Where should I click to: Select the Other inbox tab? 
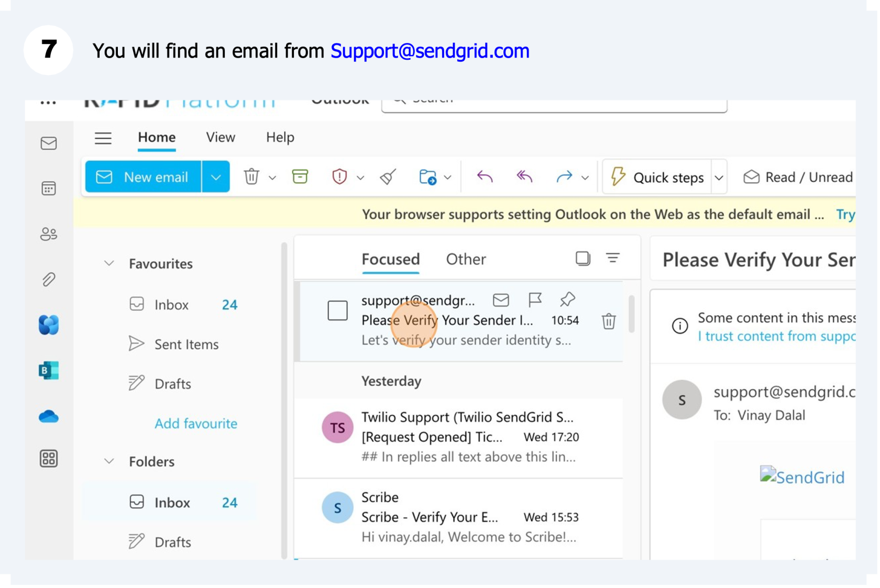[x=466, y=259]
